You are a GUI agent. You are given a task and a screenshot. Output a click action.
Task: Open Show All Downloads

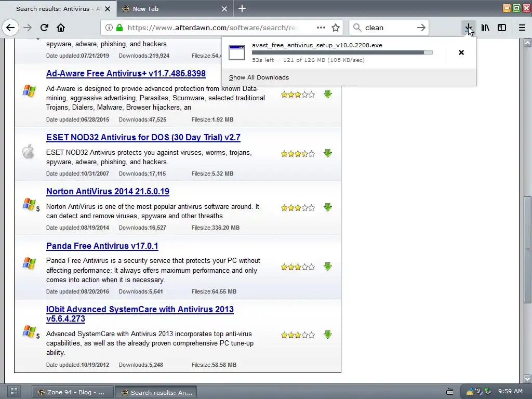point(259,77)
